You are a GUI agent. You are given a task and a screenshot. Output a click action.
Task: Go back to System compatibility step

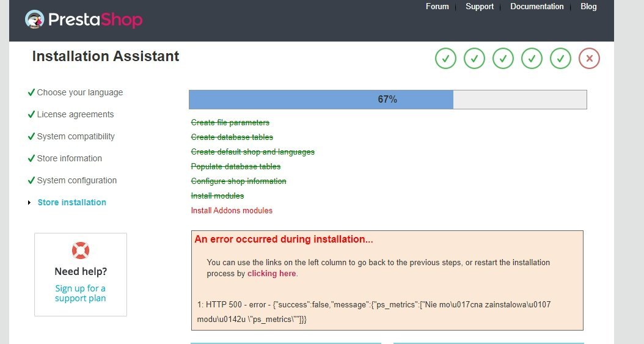[76, 136]
